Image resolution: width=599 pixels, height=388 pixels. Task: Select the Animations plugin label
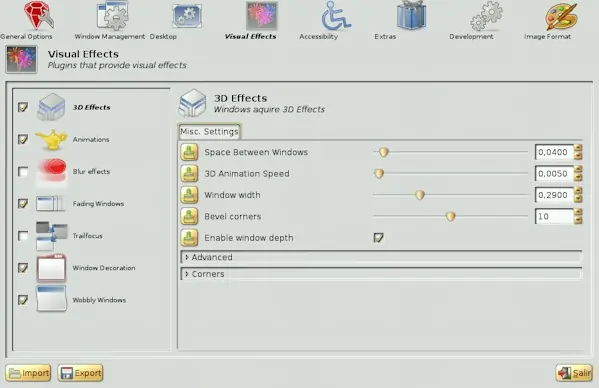point(91,139)
